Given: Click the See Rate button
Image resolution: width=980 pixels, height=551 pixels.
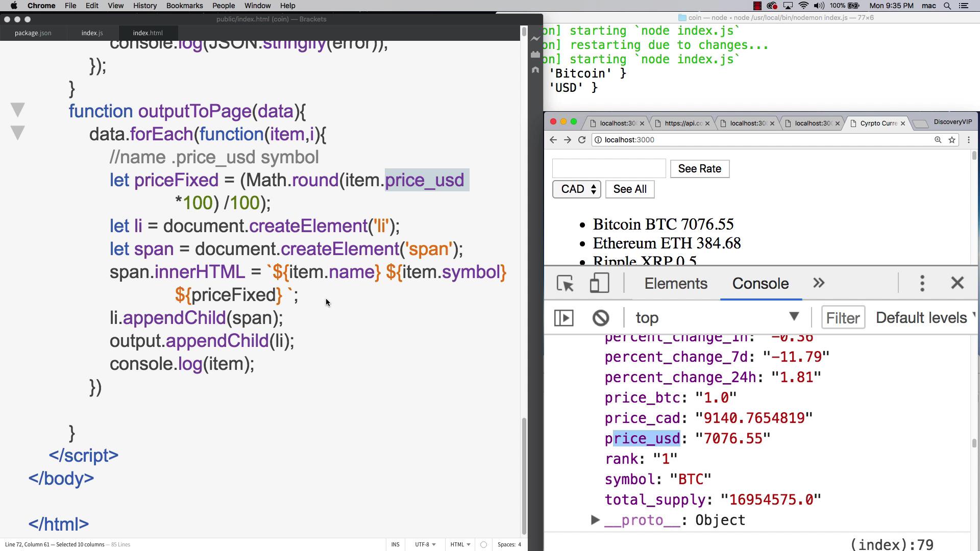Looking at the screenshot, I should point(700,169).
